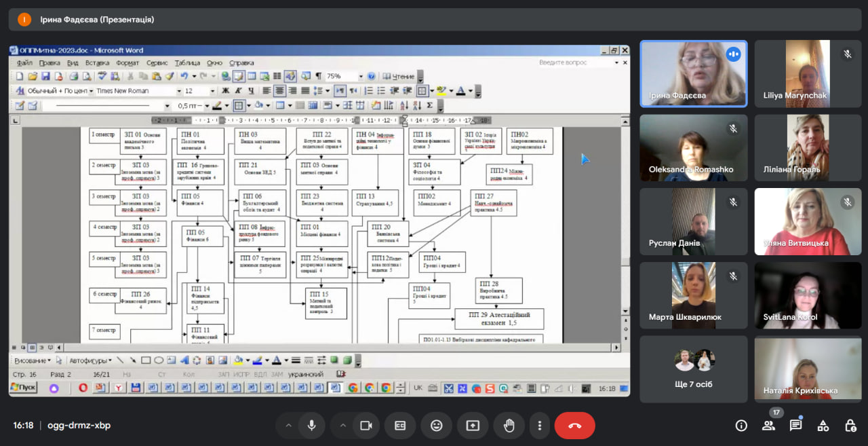Click the font color button in Word
The width and height of the screenshot is (868, 446).
pyautogui.click(x=461, y=91)
